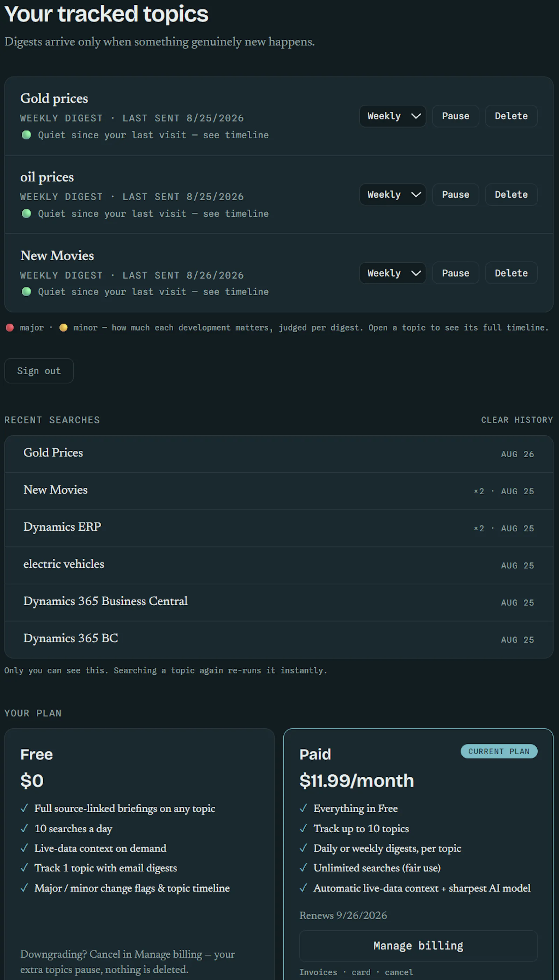Viewport: 559px width, 980px height.
Task: Click checkmark beside Track 1 topic with email digests
Action: click(x=24, y=868)
